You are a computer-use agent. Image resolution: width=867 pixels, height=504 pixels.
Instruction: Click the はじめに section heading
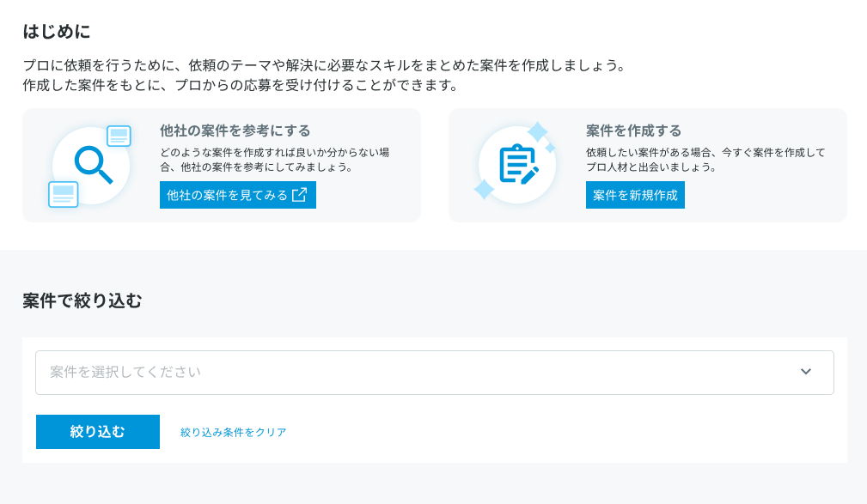point(57,32)
